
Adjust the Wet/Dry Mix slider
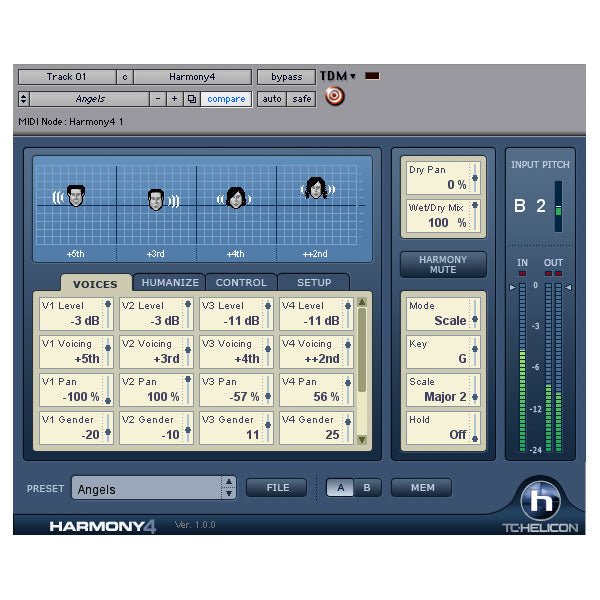(x=475, y=215)
